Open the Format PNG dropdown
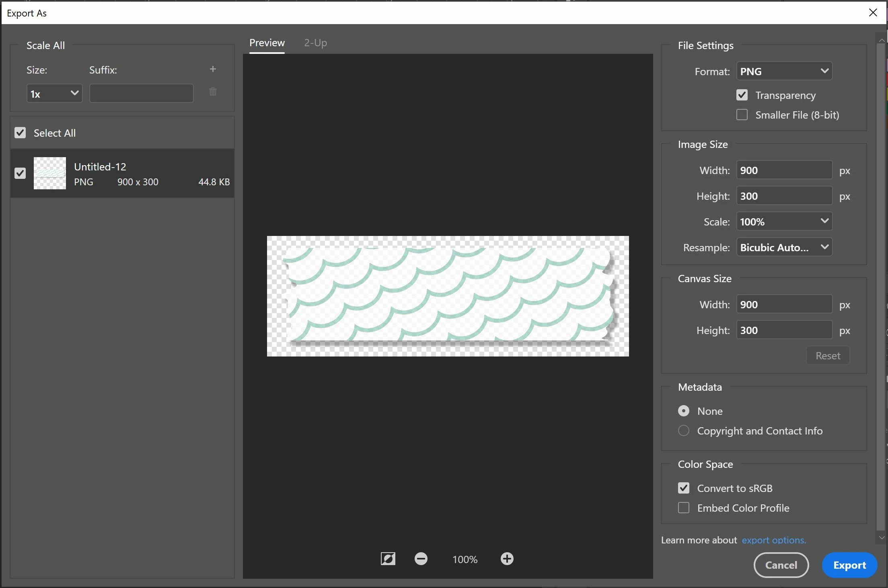The width and height of the screenshot is (888, 588). pyautogui.click(x=784, y=71)
